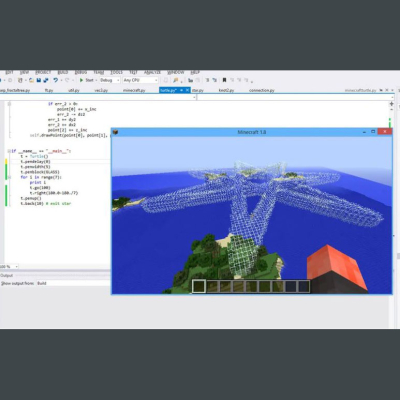400x400 pixels.
Task: Switch to the star.py tab
Action: 198,90
